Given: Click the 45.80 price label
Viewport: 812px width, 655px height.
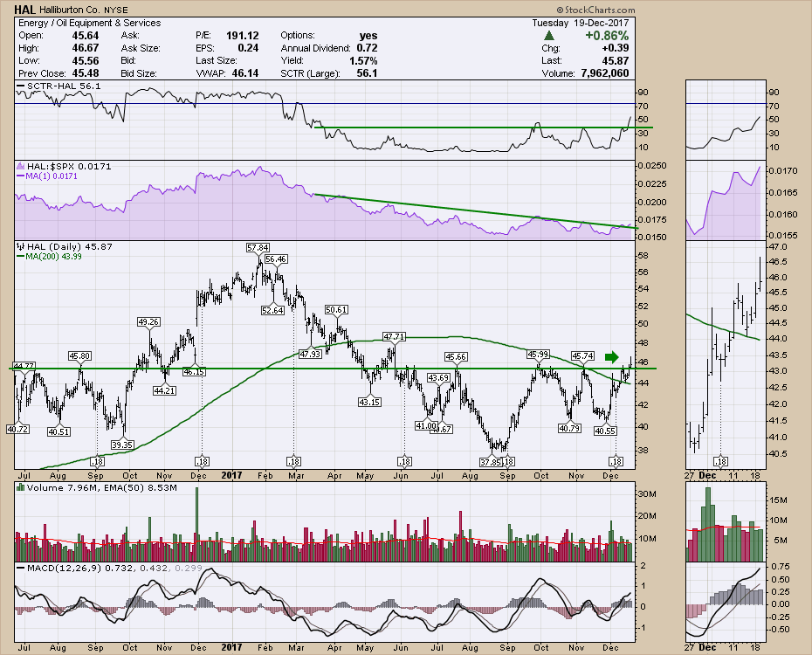Looking at the screenshot, I should click(x=79, y=355).
